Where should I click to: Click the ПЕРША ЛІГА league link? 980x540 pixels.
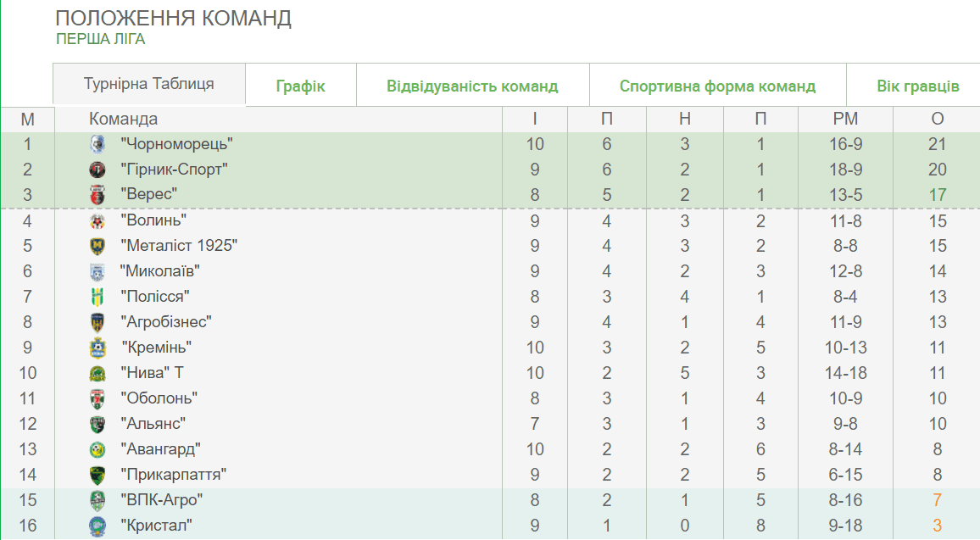pyautogui.click(x=101, y=39)
